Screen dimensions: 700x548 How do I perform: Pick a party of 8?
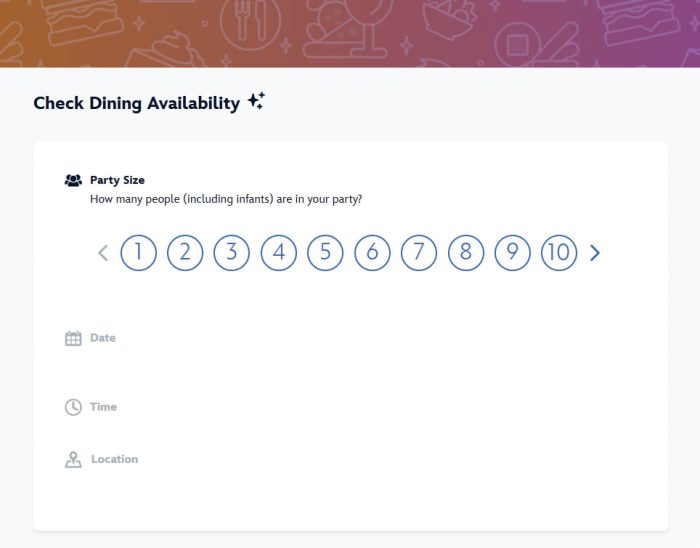point(465,253)
